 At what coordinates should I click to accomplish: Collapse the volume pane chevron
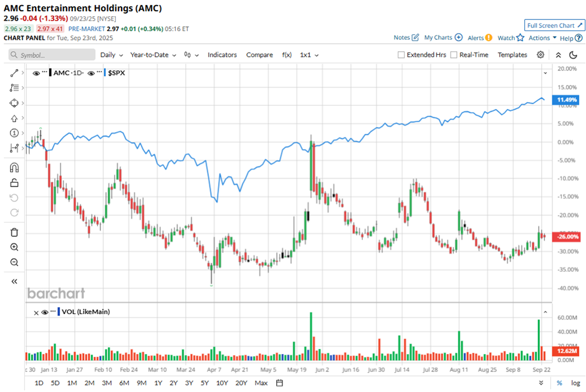coord(545,312)
